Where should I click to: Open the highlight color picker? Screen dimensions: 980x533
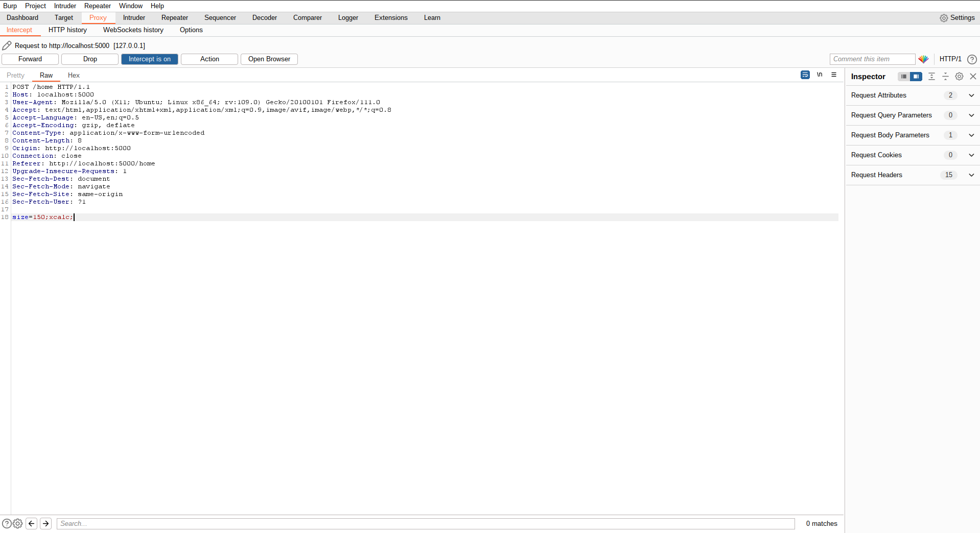923,59
